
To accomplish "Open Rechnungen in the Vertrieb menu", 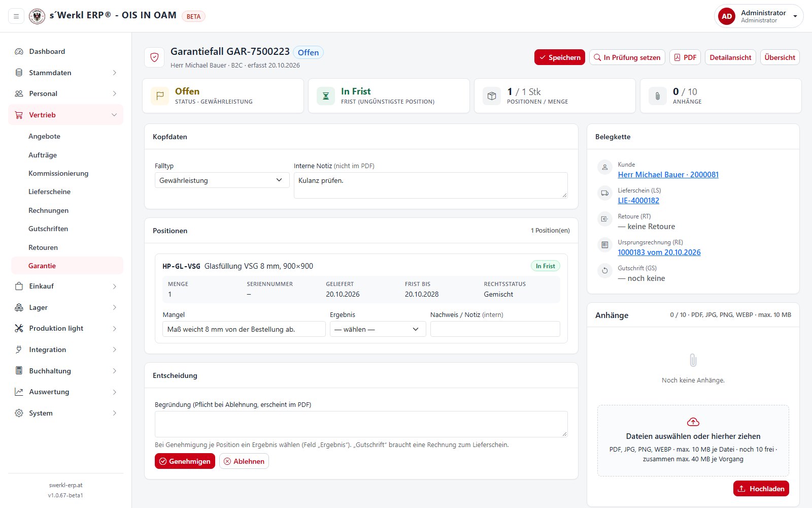I will tap(48, 210).
